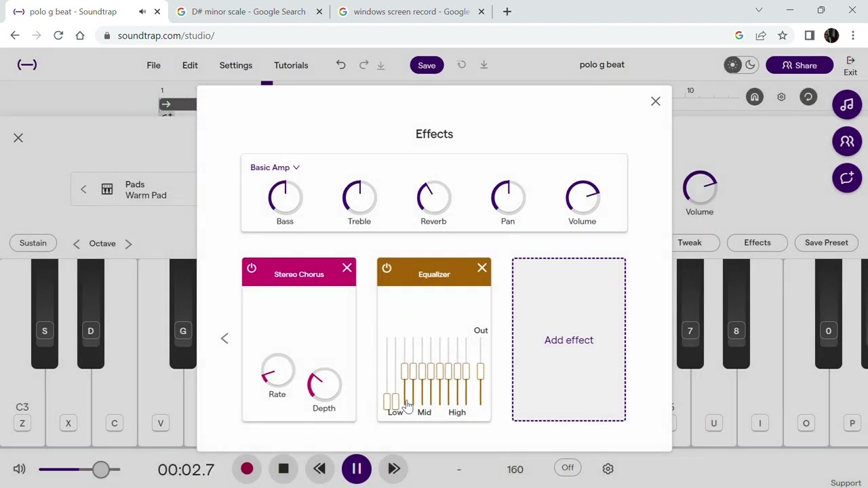The image size is (868, 488).
Task: Open the metronome settings gear in transport bar
Action: point(608,468)
